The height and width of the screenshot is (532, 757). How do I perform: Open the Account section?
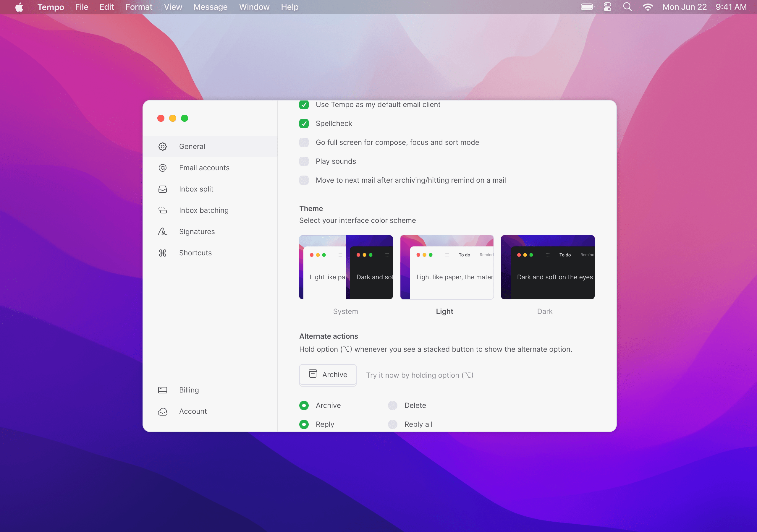[210, 411]
